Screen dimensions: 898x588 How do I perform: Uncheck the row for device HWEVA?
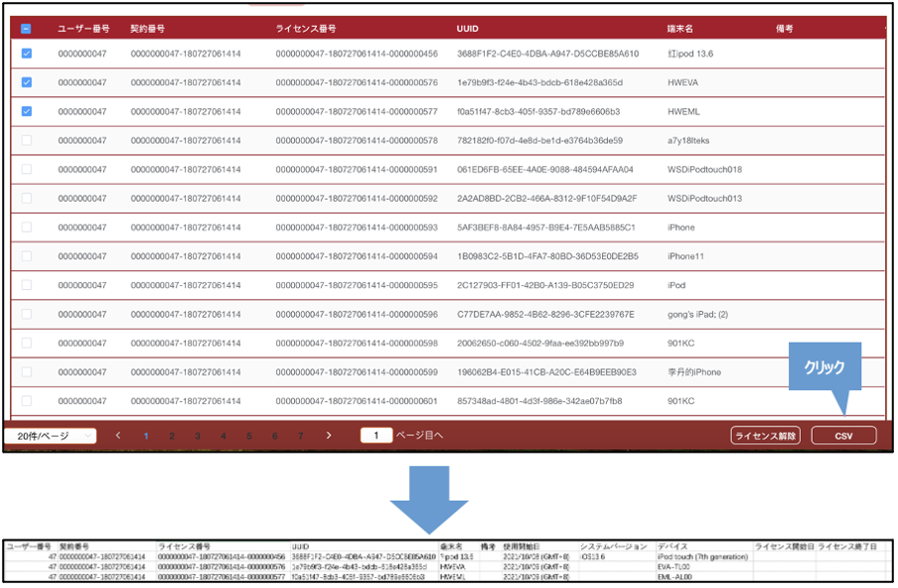[26, 82]
